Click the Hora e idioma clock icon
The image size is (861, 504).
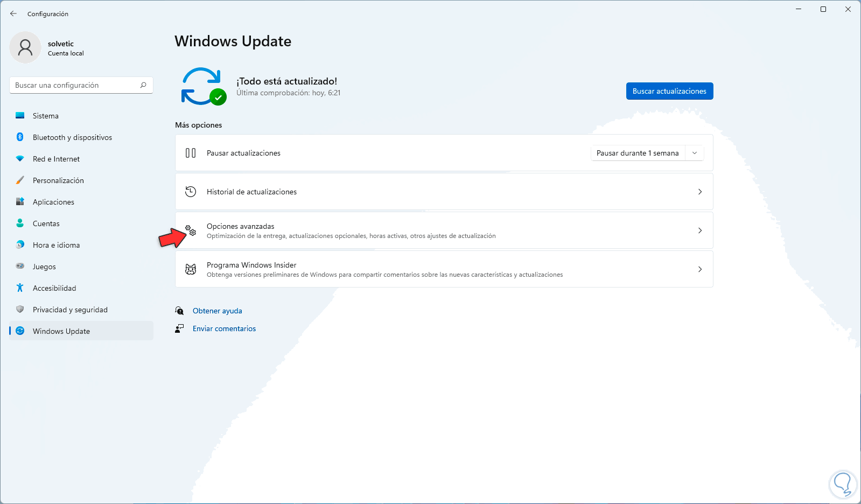[x=20, y=245]
